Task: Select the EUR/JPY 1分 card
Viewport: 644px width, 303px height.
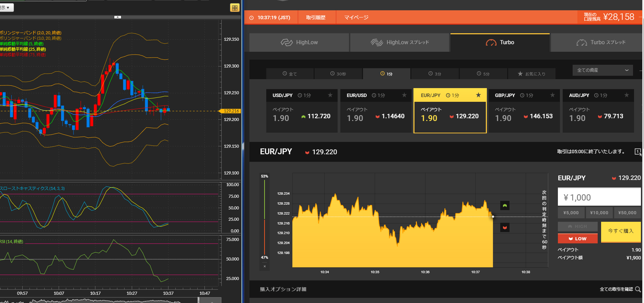Action: (x=450, y=111)
